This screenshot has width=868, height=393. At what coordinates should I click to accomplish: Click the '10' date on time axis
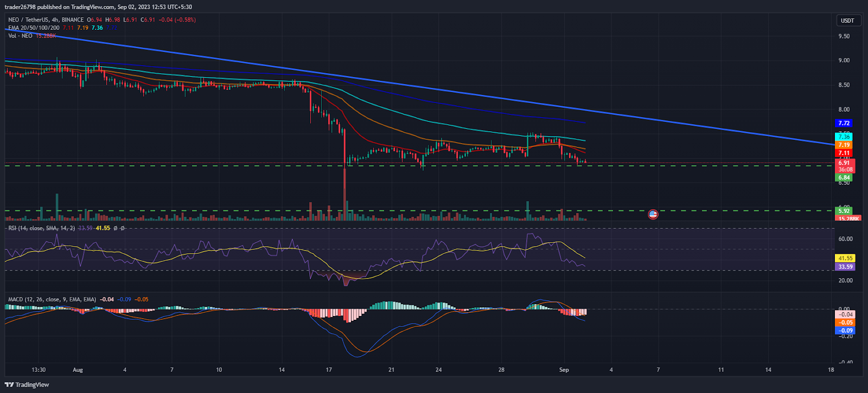[x=219, y=370]
